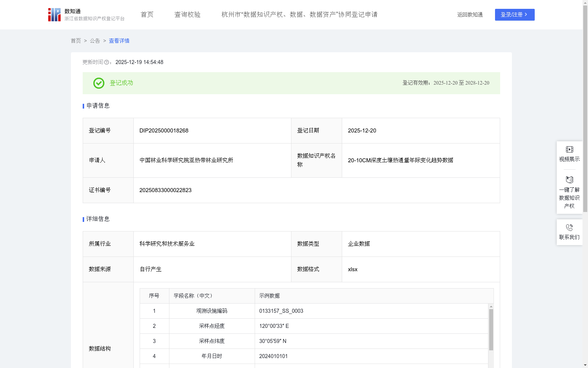Click the page scrollbar down arrow
This screenshot has height=368, width=588.
[585, 365]
